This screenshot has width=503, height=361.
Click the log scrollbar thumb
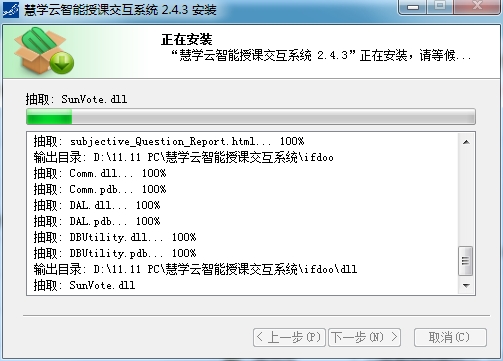coord(466,261)
